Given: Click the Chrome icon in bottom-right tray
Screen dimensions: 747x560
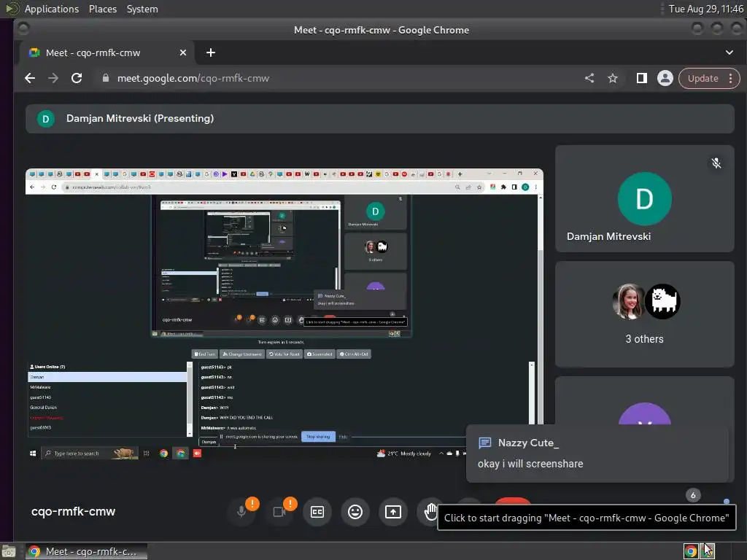Looking at the screenshot, I should [691, 551].
